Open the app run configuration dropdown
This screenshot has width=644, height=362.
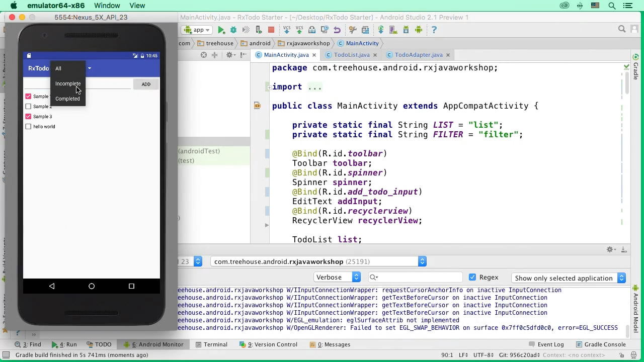pyautogui.click(x=197, y=30)
